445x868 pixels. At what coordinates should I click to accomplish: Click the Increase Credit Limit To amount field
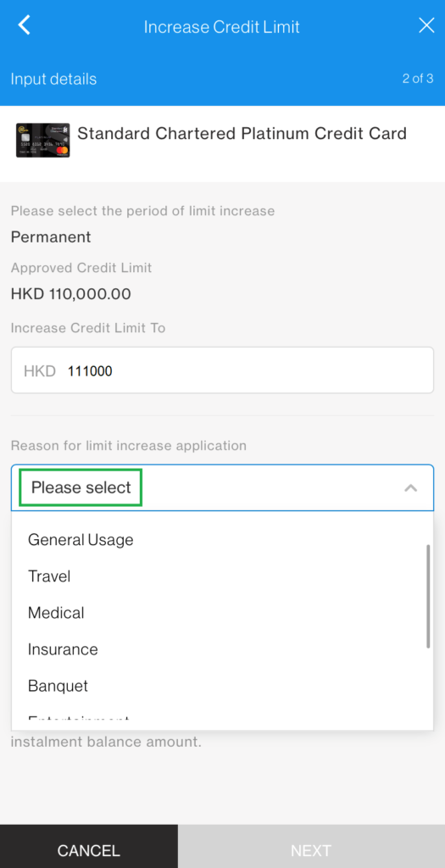222,370
